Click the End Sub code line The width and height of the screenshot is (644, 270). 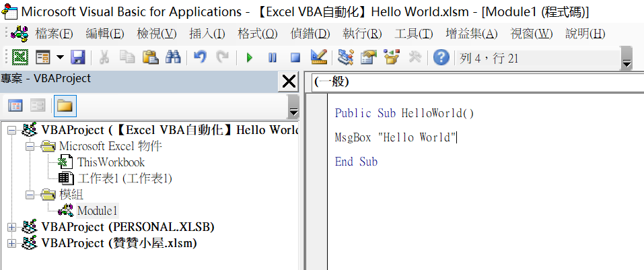click(x=356, y=162)
